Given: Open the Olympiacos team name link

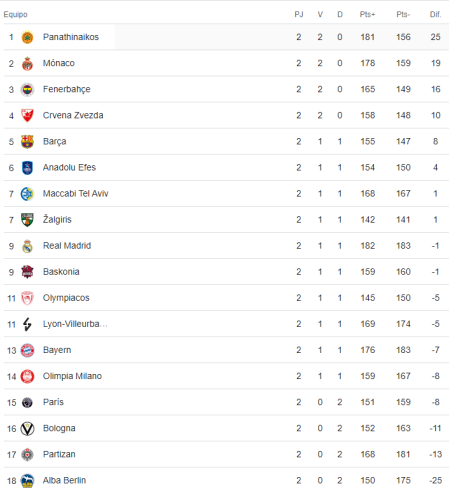Looking at the screenshot, I should tap(66, 298).
